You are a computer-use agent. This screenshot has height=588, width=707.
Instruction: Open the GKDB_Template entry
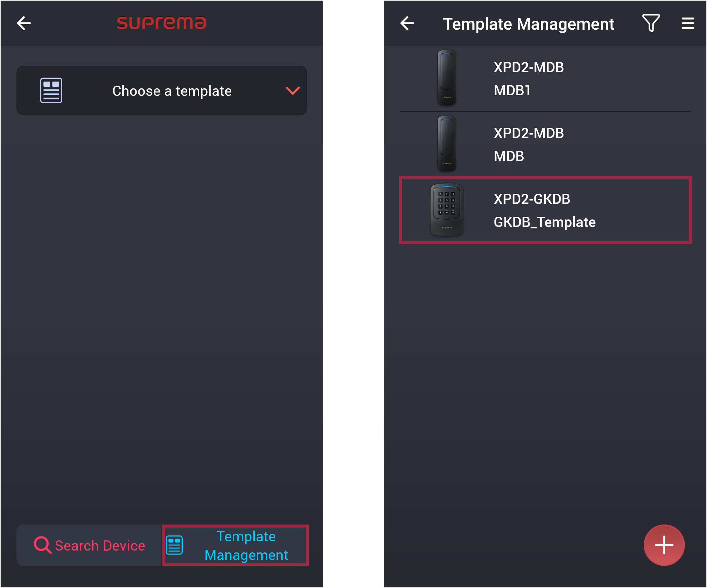click(546, 210)
